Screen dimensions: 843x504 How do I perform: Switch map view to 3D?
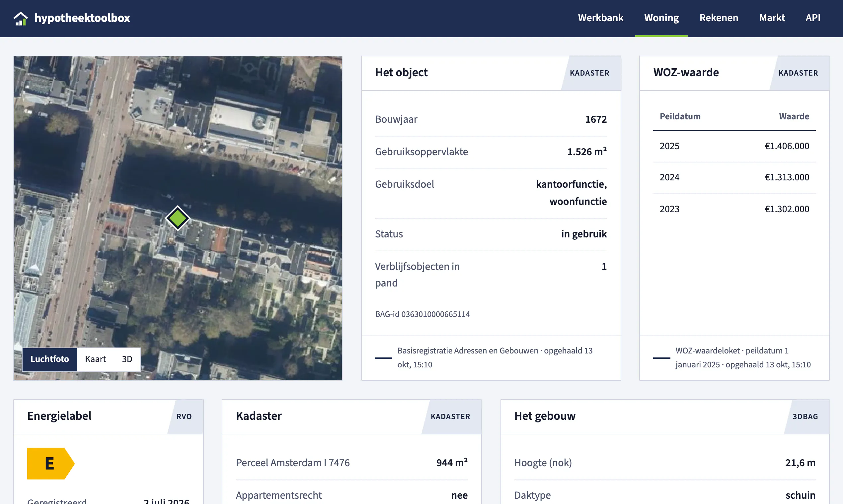127,359
